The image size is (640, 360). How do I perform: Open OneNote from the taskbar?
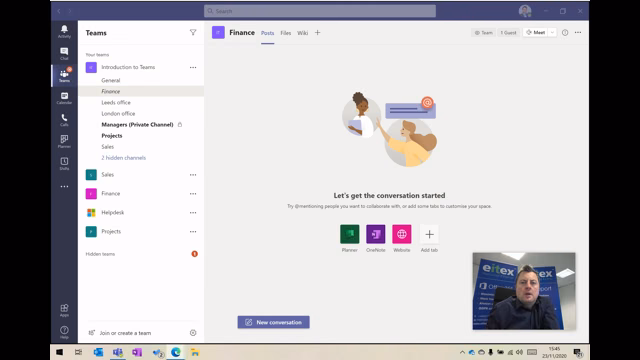(x=137, y=352)
